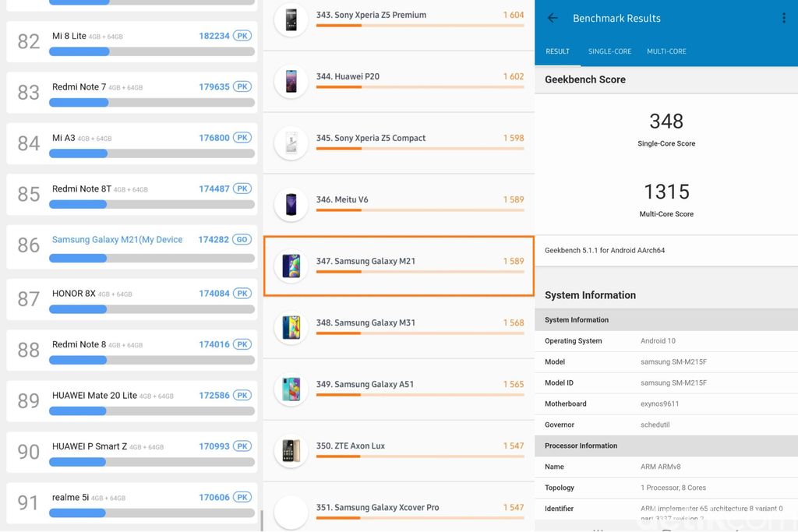798x532 pixels.
Task: Click the Governor value 'schedutil'
Action: coord(655,425)
